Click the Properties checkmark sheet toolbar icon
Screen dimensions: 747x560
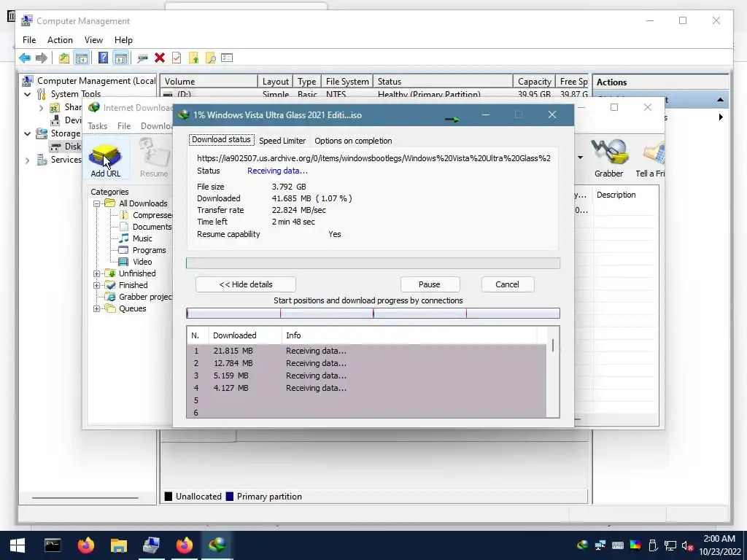coord(177,58)
